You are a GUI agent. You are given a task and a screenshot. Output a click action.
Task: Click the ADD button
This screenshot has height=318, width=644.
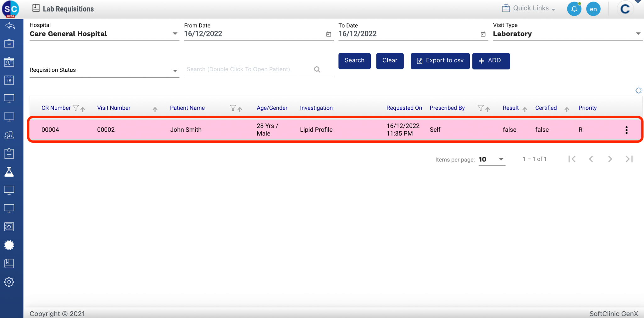pyautogui.click(x=491, y=61)
